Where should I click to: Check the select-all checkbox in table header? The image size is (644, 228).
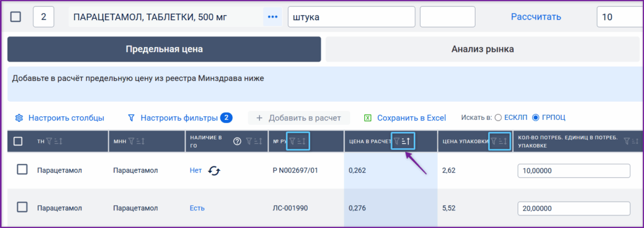(18, 141)
